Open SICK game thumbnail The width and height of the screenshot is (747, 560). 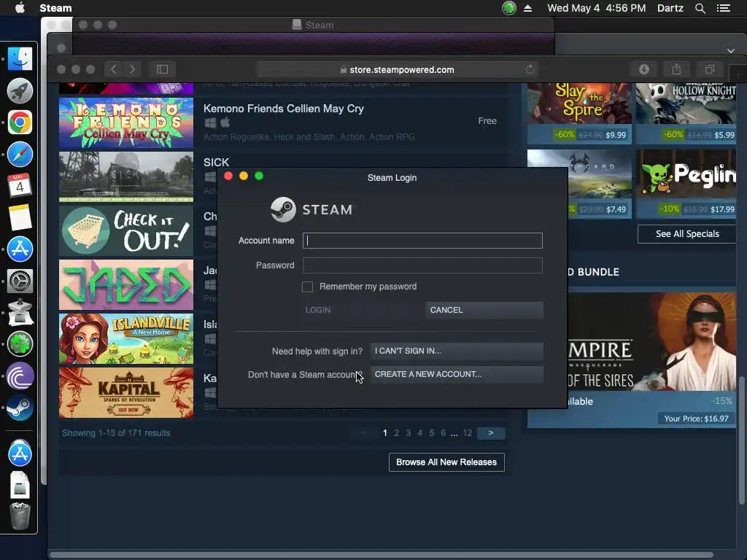pyautogui.click(x=126, y=176)
